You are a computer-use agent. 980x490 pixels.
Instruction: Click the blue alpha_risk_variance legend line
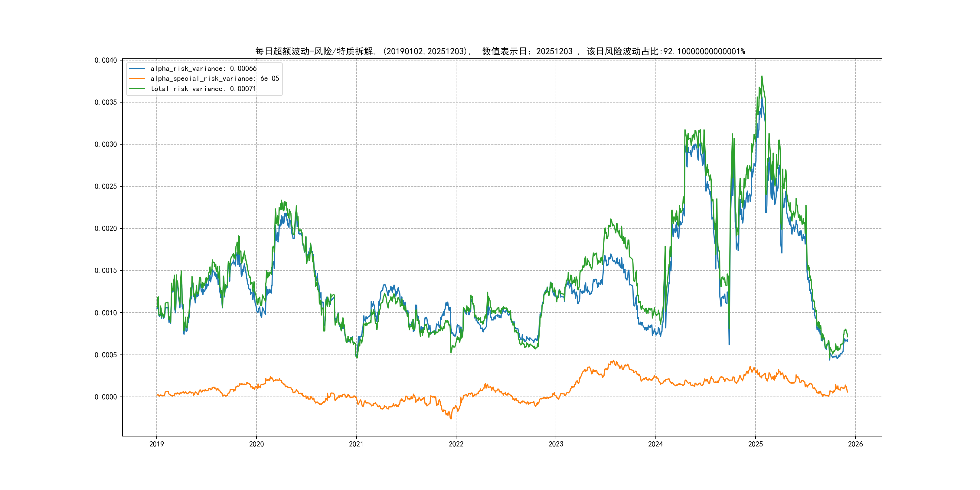coord(137,68)
